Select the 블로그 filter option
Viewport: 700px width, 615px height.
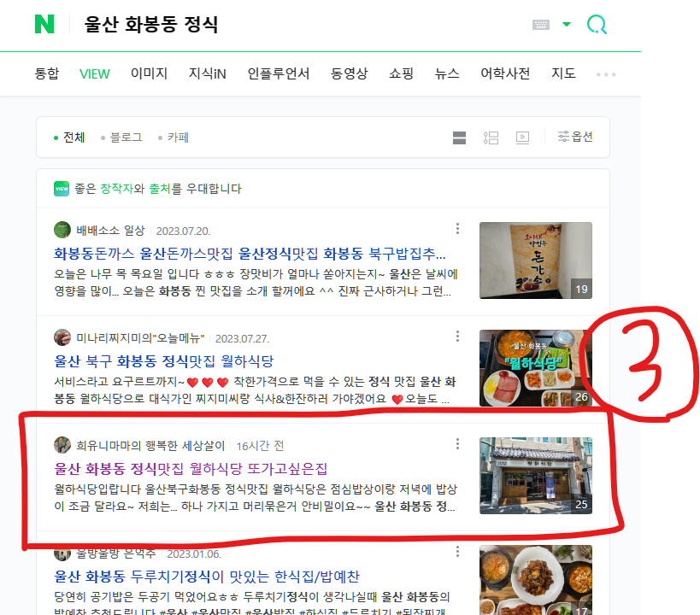[x=121, y=138]
